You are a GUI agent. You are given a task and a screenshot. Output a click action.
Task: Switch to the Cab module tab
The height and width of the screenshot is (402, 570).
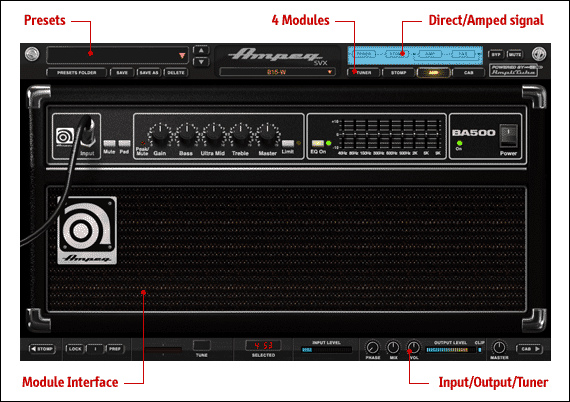click(x=469, y=73)
